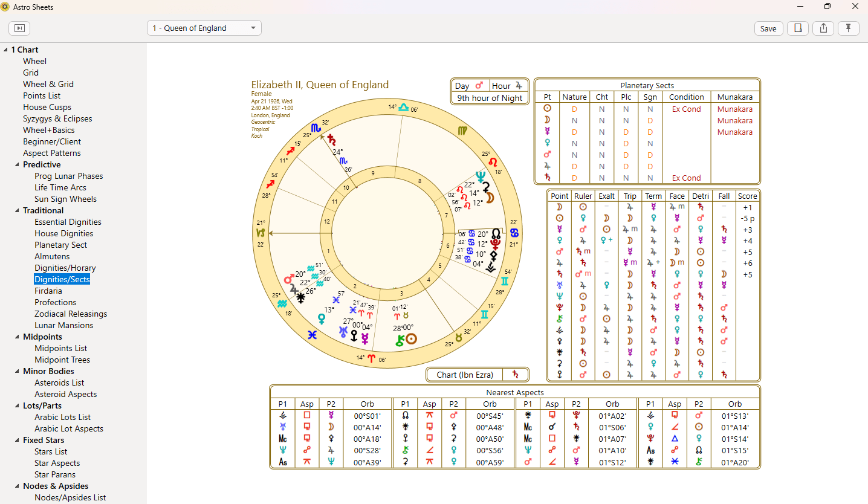
Task: Click the Score column header
Action: point(747,196)
